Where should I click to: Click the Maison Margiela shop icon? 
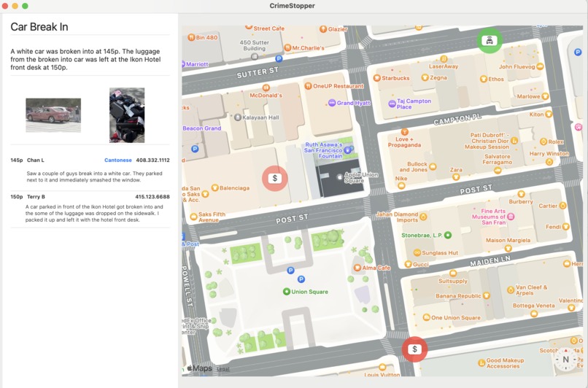508,248
